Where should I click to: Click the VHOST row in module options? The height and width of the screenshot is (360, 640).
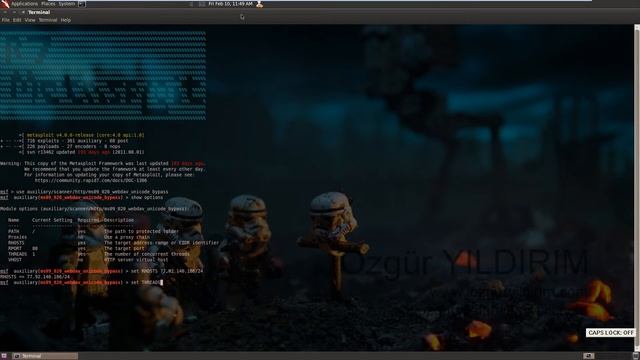(x=88, y=260)
